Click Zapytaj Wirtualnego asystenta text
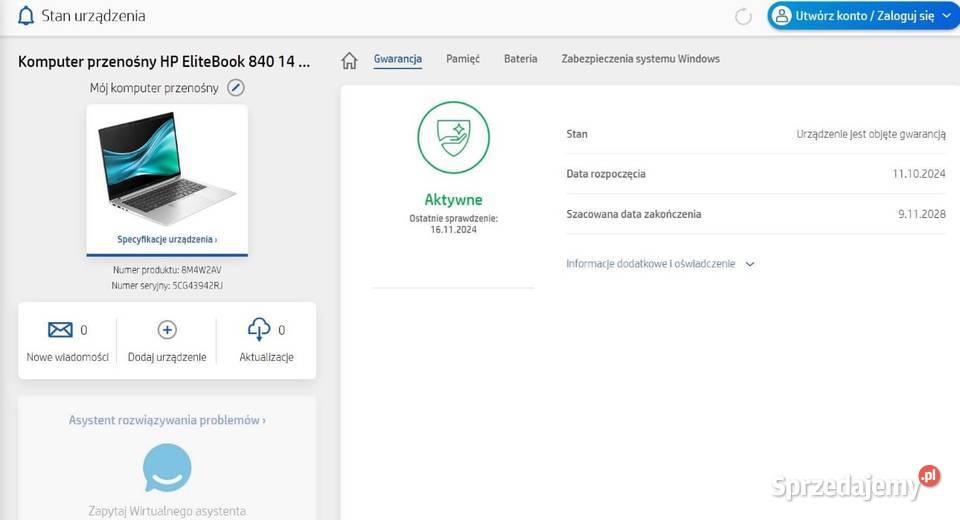Image resolution: width=960 pixels, height=520 pixels. click(x=167, y=511)
